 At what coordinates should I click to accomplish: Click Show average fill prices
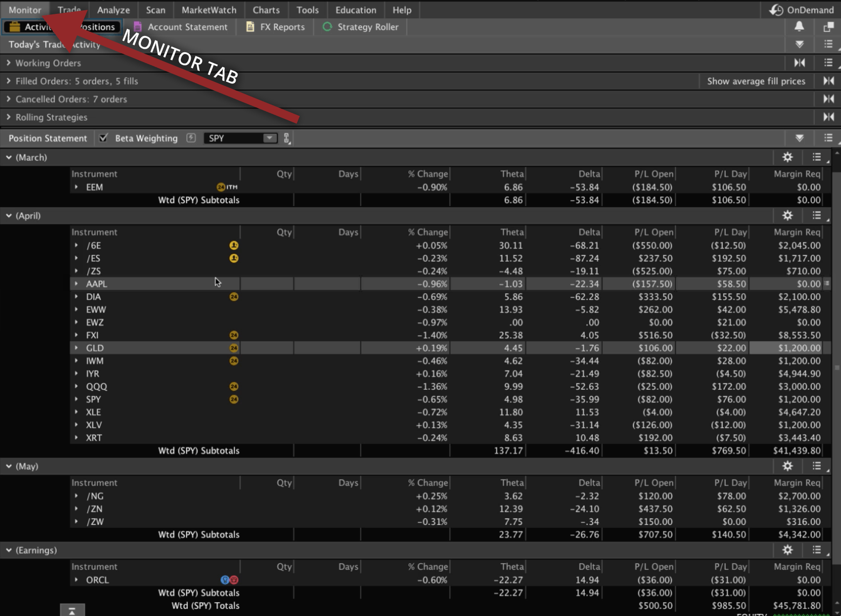tap(756, 81)
